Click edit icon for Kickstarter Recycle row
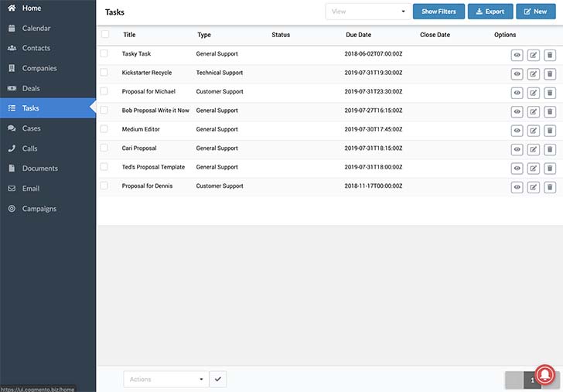563x392 pixels. tap(534, 73)
